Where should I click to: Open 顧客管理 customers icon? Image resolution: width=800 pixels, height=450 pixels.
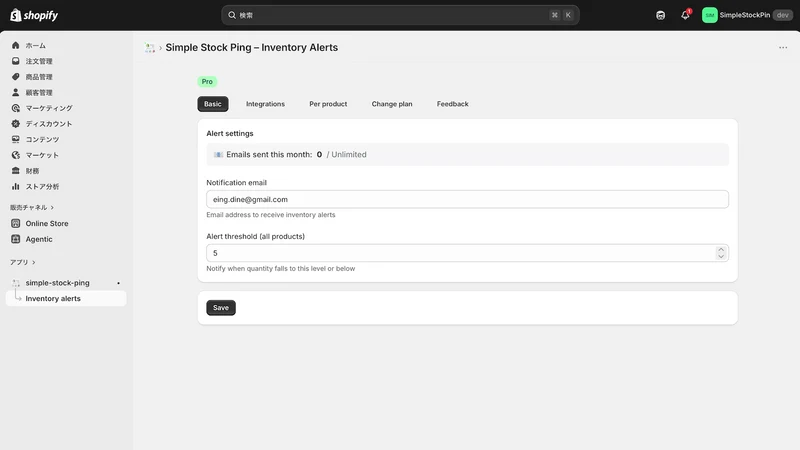(16, 92)
